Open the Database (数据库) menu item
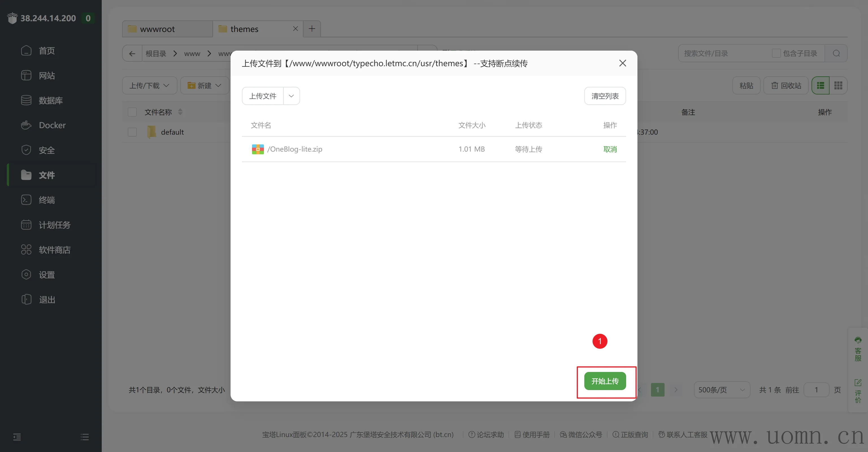 (x=51, y=100)
